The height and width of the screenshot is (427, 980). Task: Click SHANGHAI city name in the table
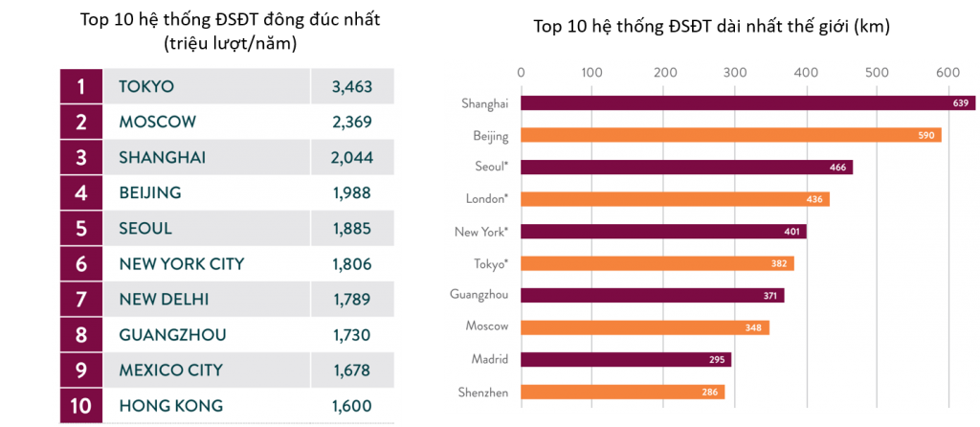(163, 157)
